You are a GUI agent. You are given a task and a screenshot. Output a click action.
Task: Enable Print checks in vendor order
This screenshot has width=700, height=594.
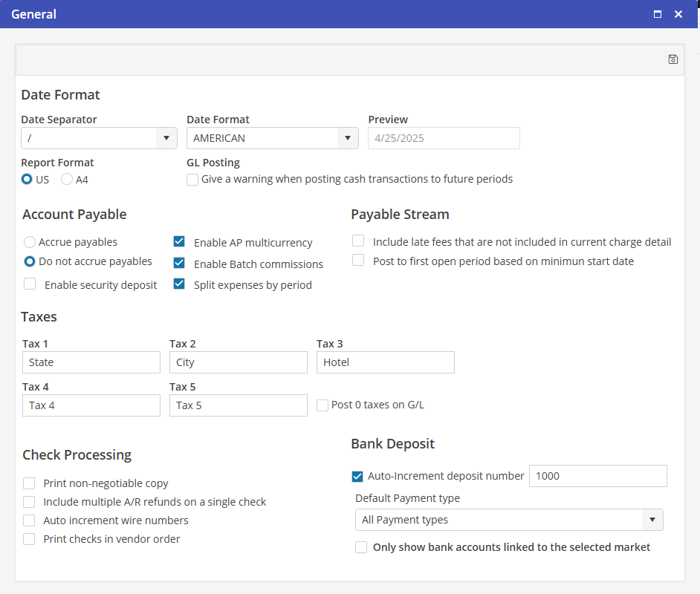click(x=29, y=539)
